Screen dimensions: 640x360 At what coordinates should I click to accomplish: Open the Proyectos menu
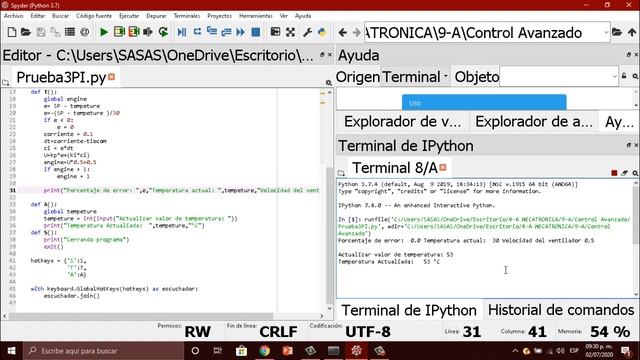coord(220,16)
